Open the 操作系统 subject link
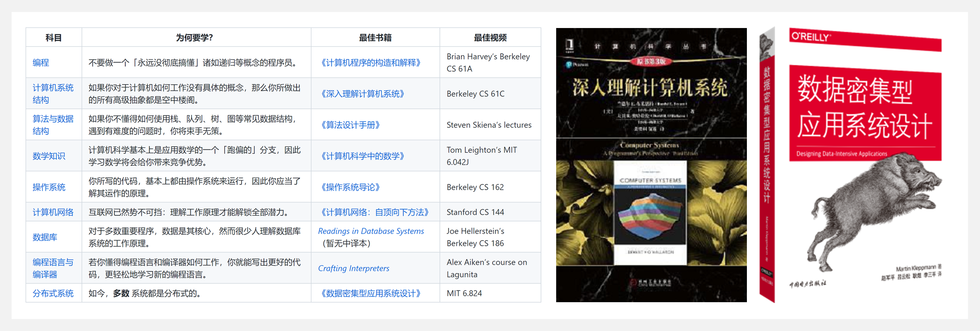 point(49,187)
